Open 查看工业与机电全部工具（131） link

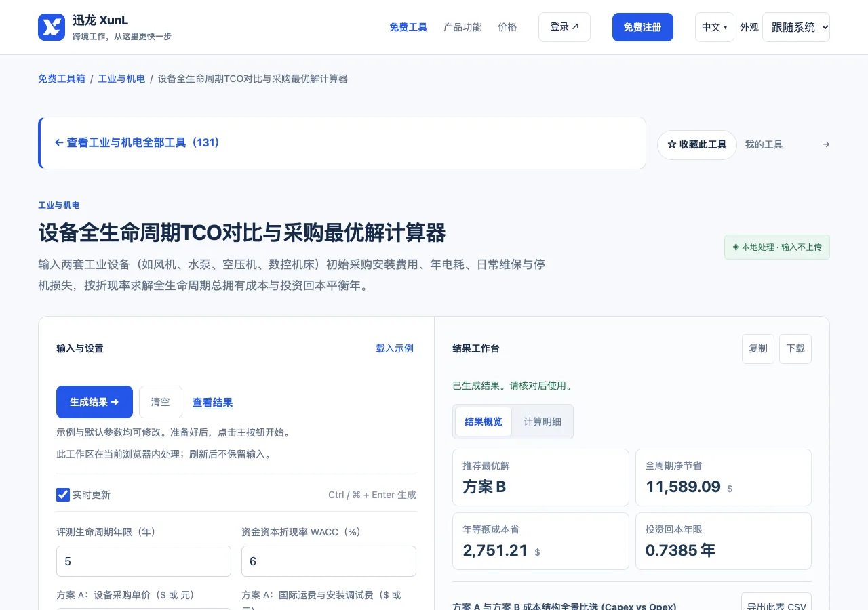point(138,143)
